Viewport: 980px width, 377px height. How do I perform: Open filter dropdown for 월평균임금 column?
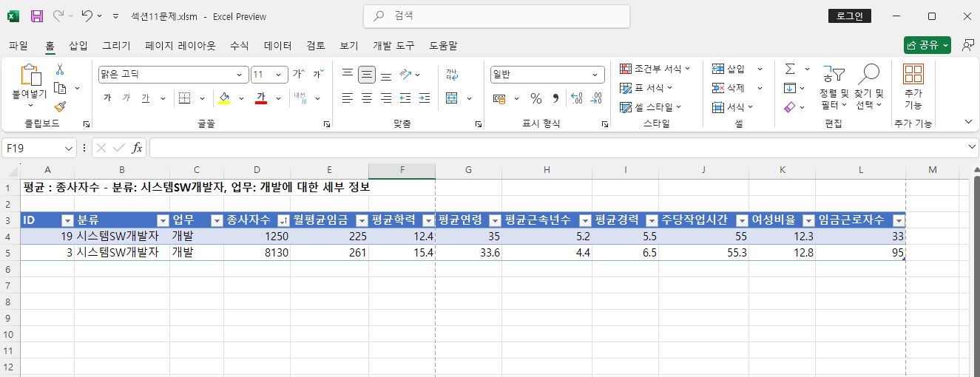point(361,220)
